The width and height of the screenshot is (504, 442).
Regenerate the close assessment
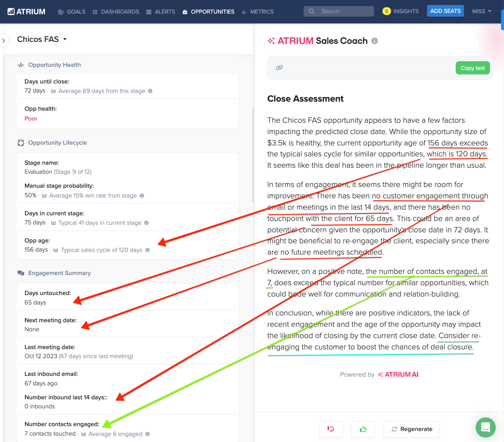point(412,429)
